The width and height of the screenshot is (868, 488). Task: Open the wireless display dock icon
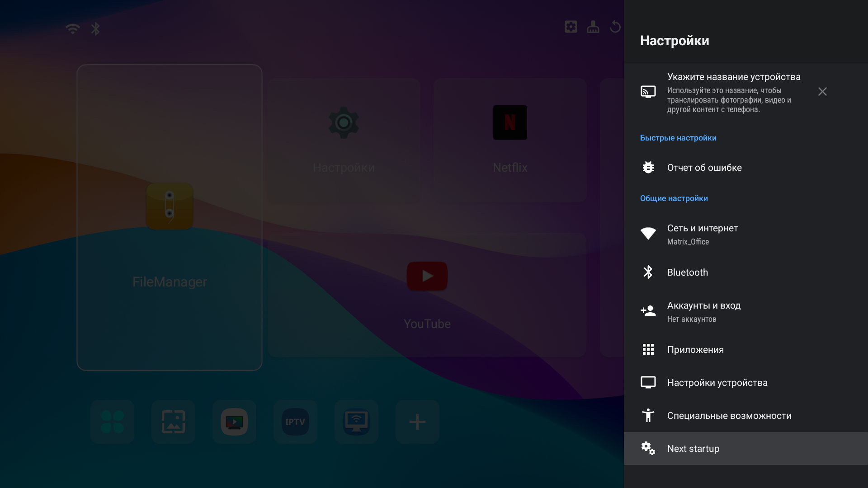(356, 422)
